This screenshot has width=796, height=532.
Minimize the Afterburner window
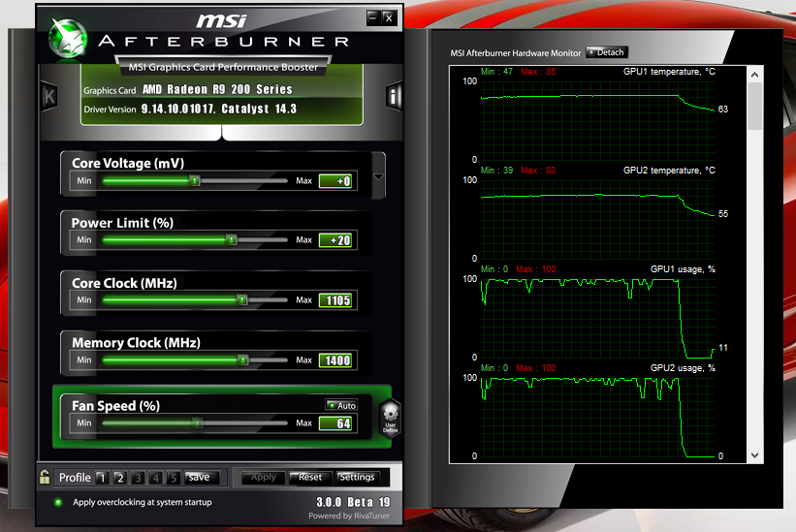pos(373,17)
